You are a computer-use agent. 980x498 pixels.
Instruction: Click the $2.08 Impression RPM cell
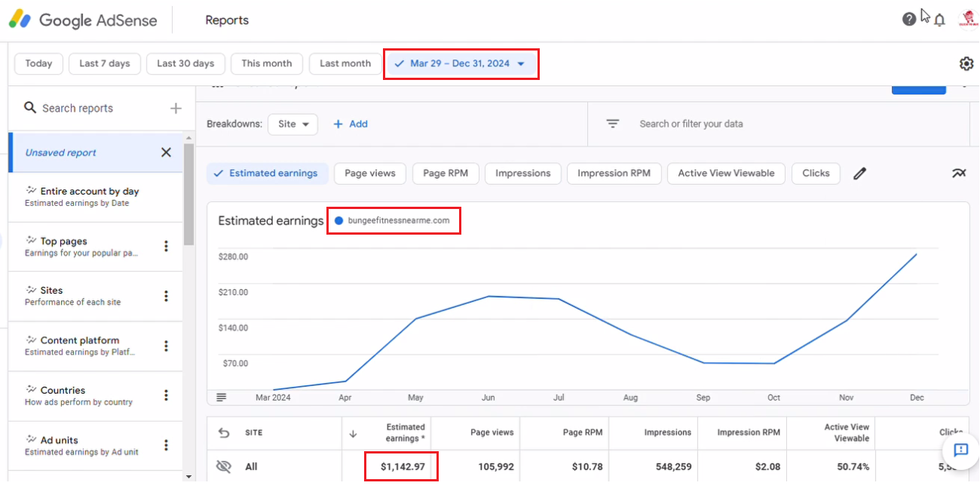768,467
